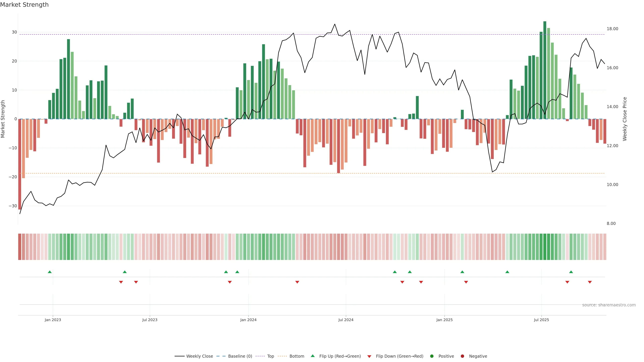This screenshot has width=644, height=362.
Task: Click the green Positive legend dot
Action: coord(432,356)
